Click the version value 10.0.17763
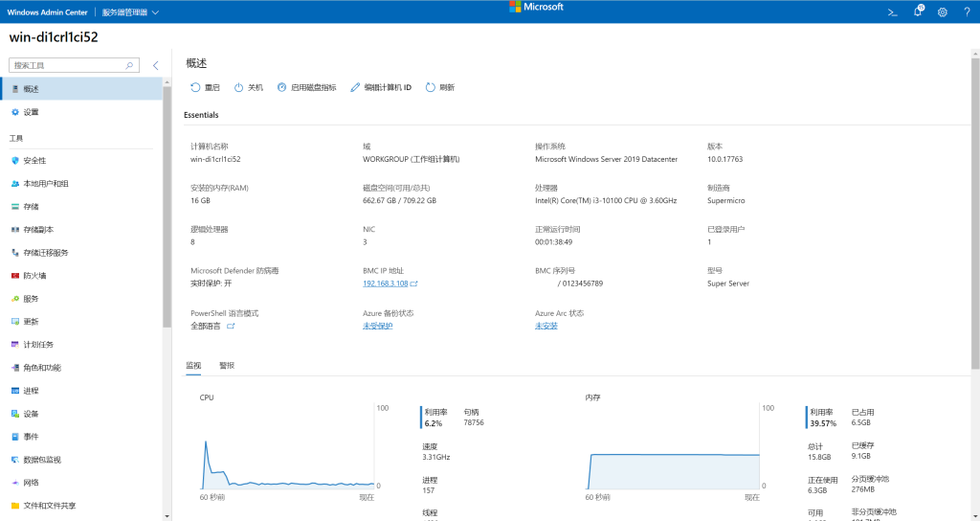 [725, 159]
